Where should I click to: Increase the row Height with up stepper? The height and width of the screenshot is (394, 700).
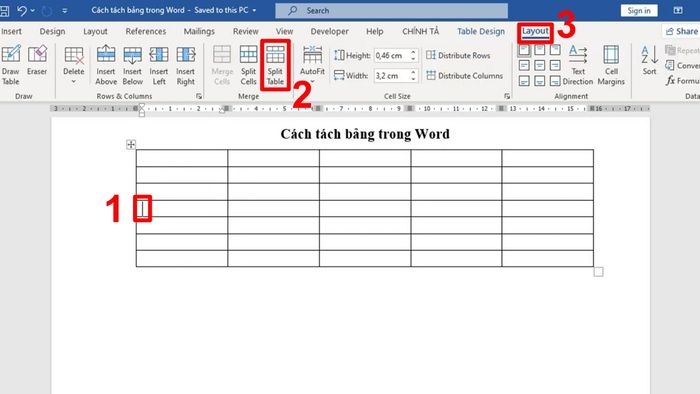point(413,52)
